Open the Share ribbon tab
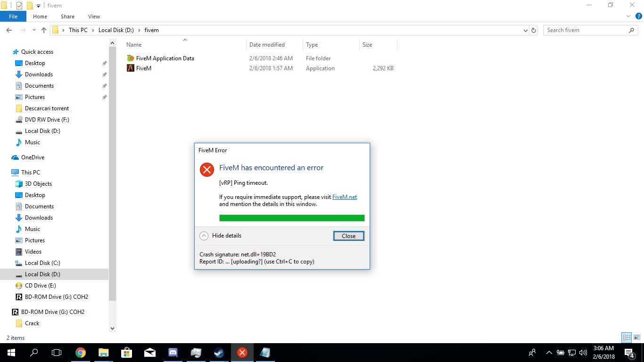 pos(67,16)
